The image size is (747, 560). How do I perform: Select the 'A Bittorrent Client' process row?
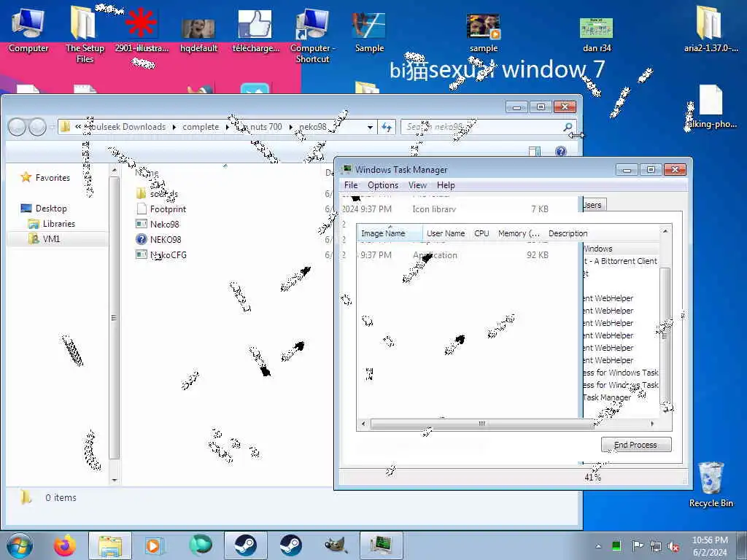click(622, 261)
